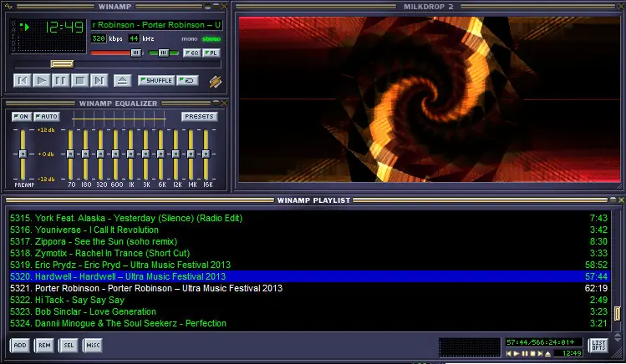Image resolution: width=626 pixels, height=364 pixels.
Task: Open file with the Eject button
Action: click(x=122, y=80)
